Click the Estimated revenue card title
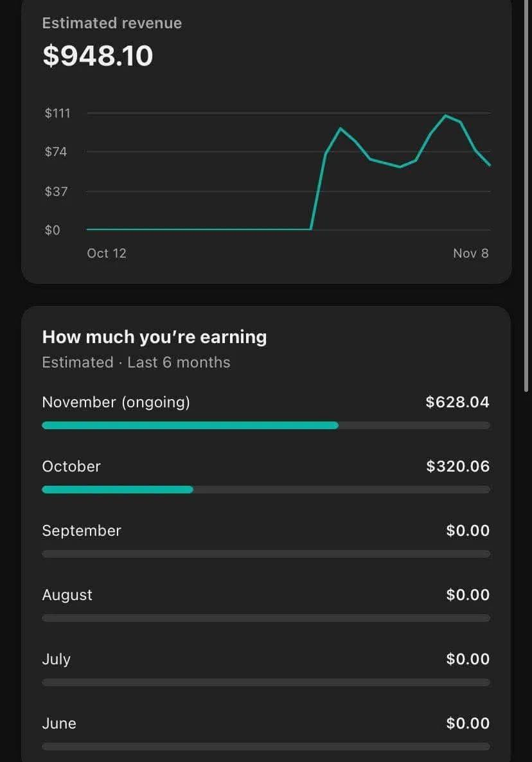 click(112, 23)
